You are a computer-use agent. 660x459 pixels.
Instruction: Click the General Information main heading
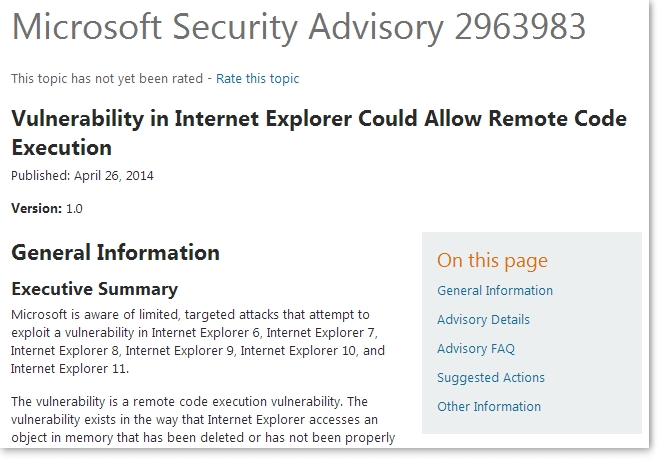[115, 253]
